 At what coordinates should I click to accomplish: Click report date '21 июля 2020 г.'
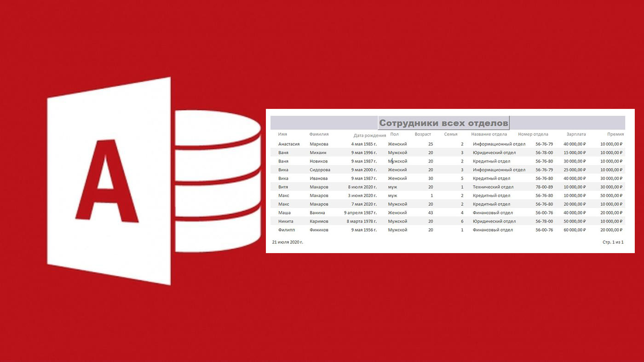tap(287, 242)
